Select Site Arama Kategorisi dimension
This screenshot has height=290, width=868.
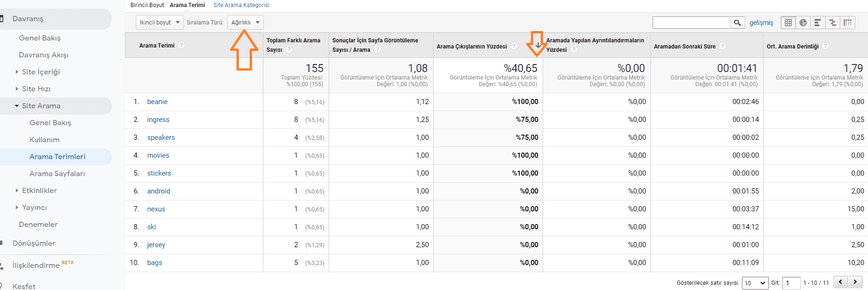[241, 5]
